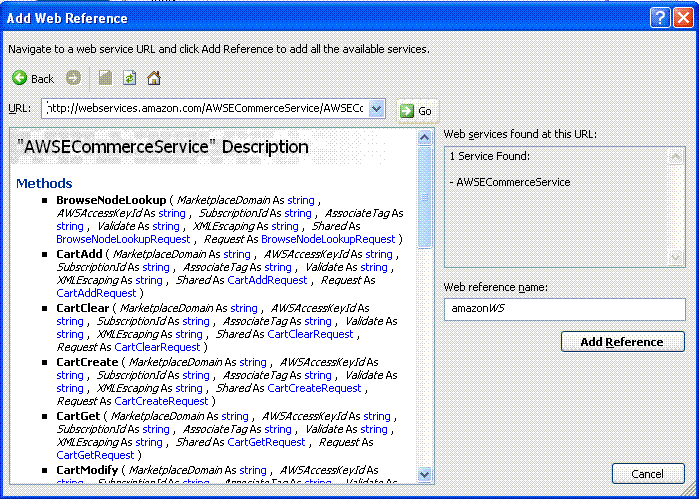
Task: Click string link after CartModify MarketplaceDomain
Action: tap(253, 470)
